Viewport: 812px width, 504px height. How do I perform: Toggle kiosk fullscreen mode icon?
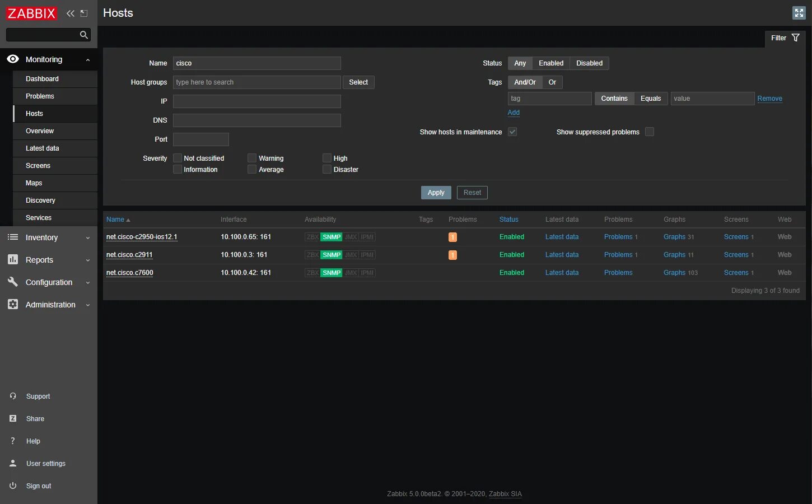pyautogui.click(x=799, y=13)
